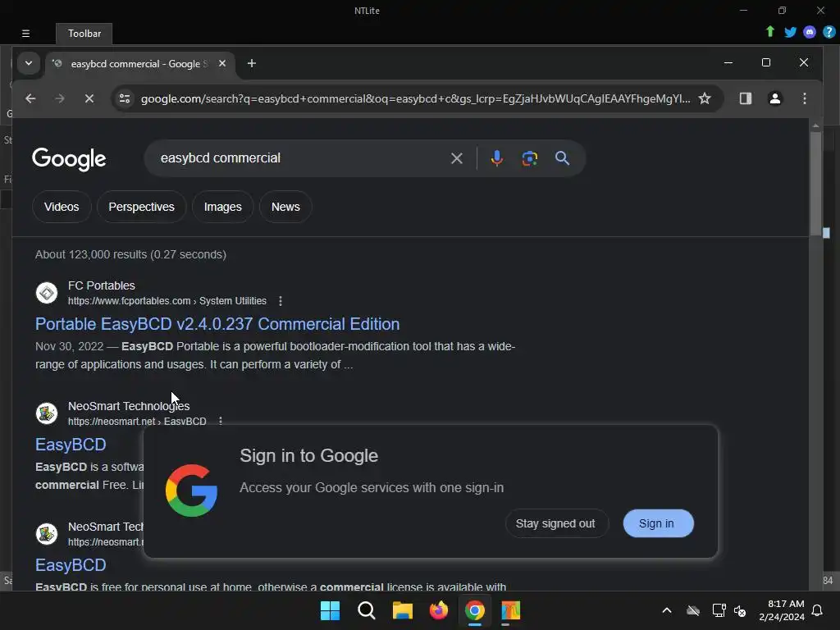The image size is (840, 630).
Task: Open File Explorer from taskbar
Action: click(x=402, y=610)
